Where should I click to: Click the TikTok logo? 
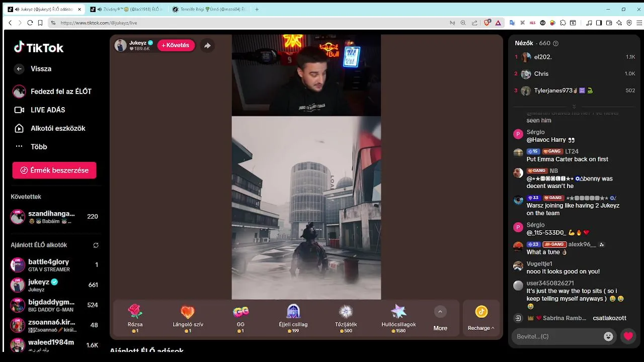tap(39, 48)
